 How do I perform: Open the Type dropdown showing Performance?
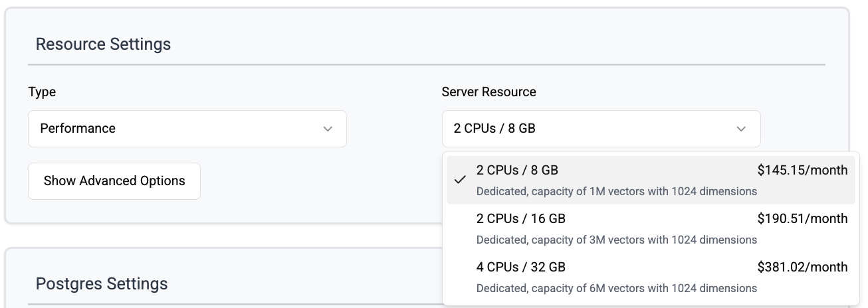[187, 129]
